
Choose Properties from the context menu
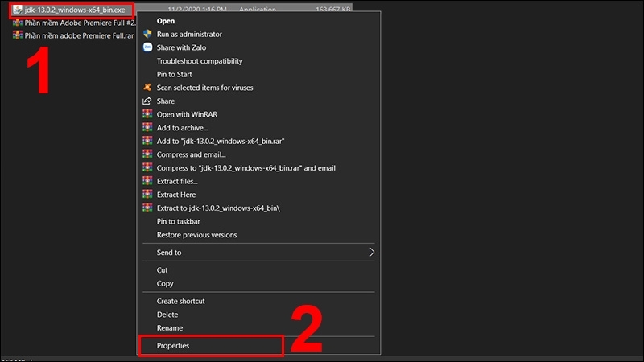(x=173, y=346)
